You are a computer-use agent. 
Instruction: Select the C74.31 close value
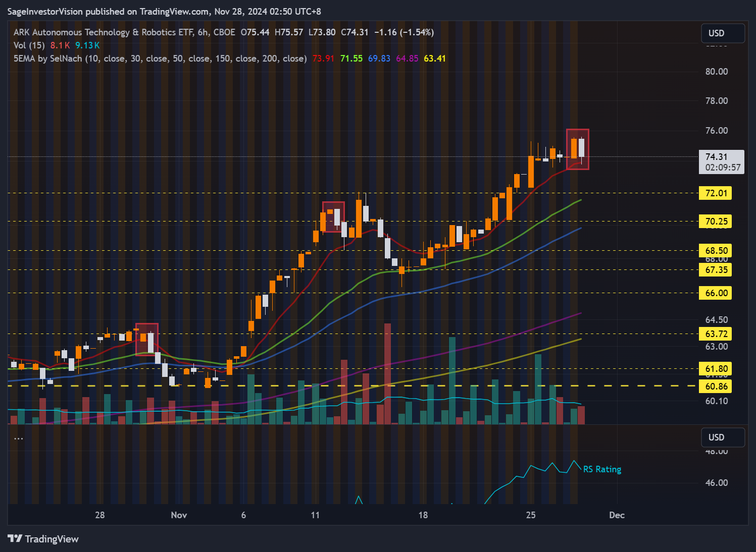(x=355, y=32)
